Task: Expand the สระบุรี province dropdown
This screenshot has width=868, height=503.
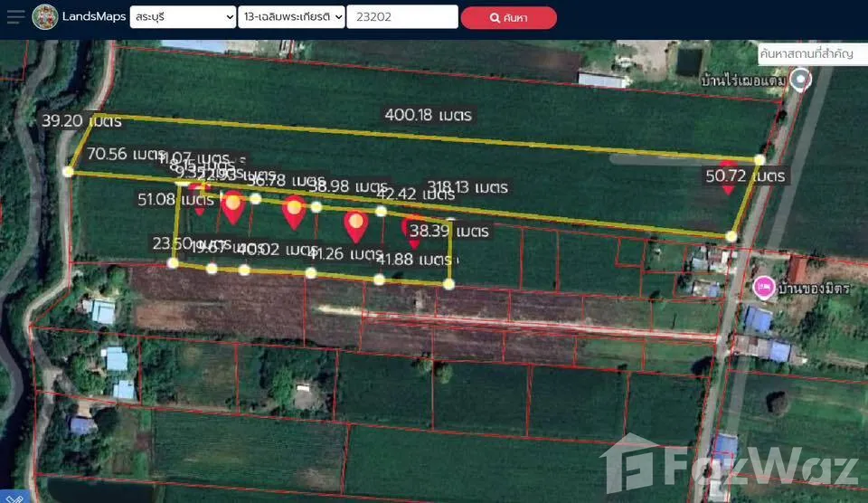Action: (x=181, y=17)
